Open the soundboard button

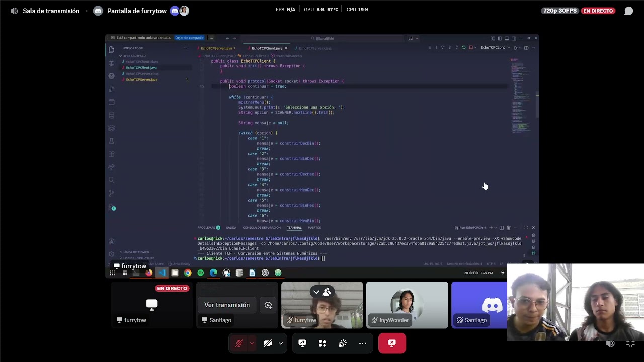coord(343,343)
